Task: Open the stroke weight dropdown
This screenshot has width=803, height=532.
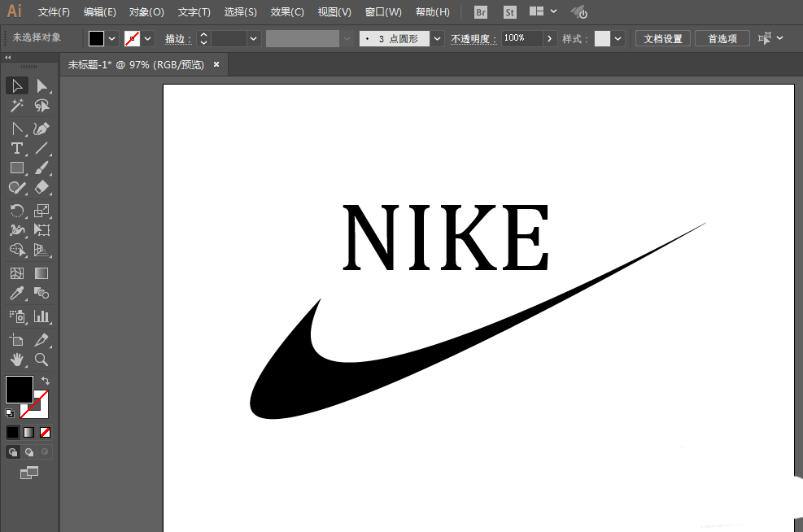Action: 253,38
